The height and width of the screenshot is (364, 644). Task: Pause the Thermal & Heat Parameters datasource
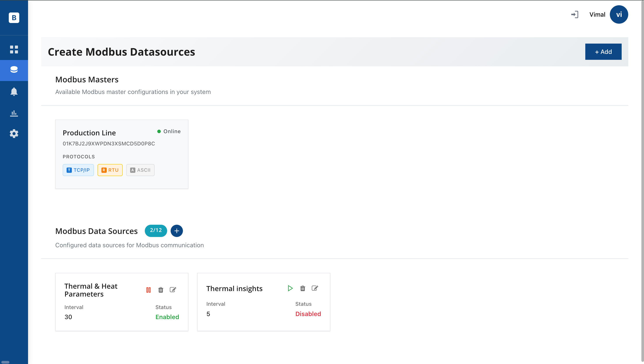[149, 290]
